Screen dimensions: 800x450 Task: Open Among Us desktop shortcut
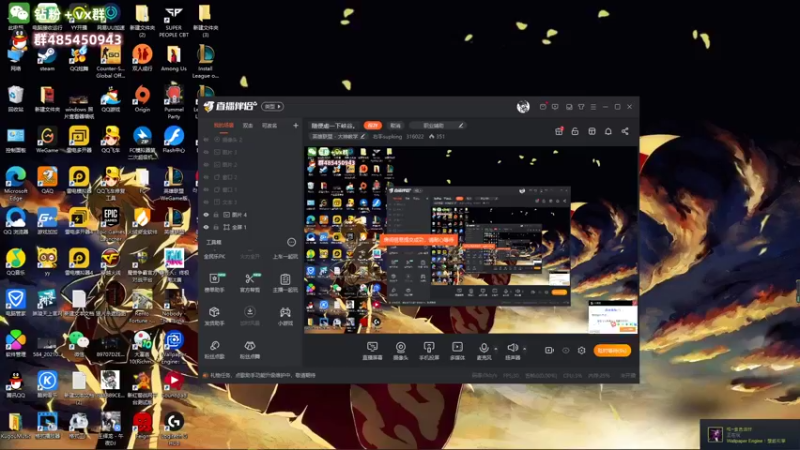pyautogui.click(x=173, y=59)
